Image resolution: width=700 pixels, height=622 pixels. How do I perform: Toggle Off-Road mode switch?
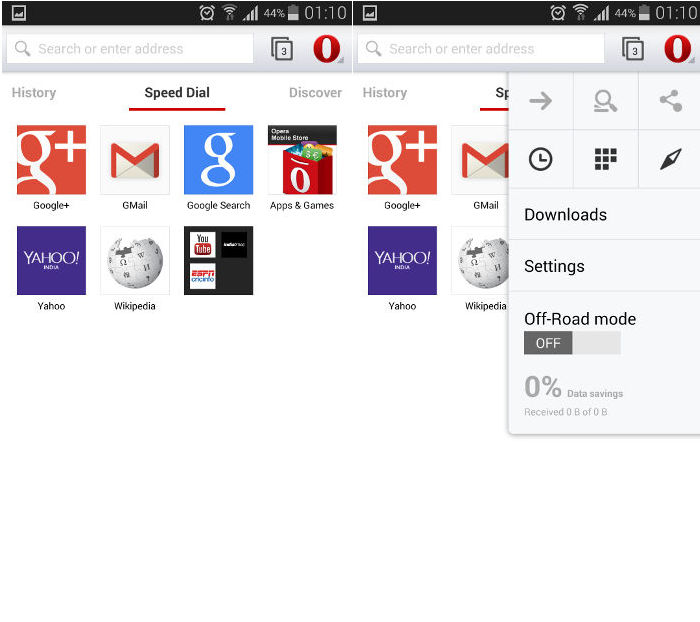[572, 343]
